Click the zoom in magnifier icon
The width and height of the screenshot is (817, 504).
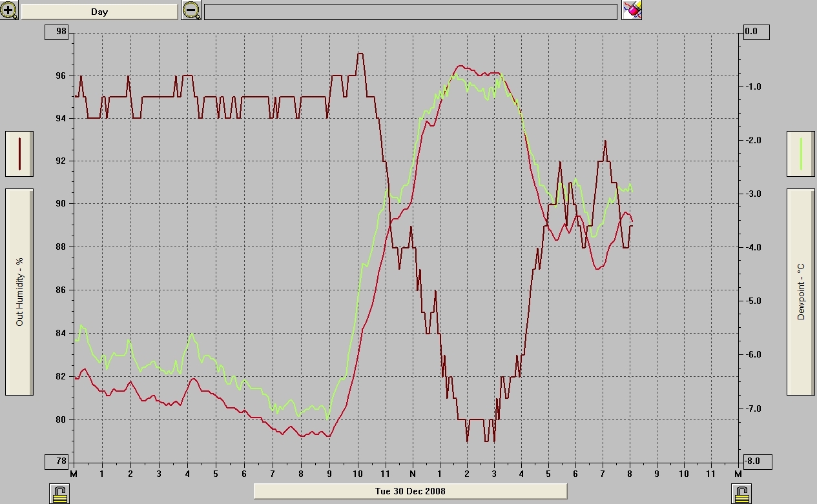click(10, 10)
